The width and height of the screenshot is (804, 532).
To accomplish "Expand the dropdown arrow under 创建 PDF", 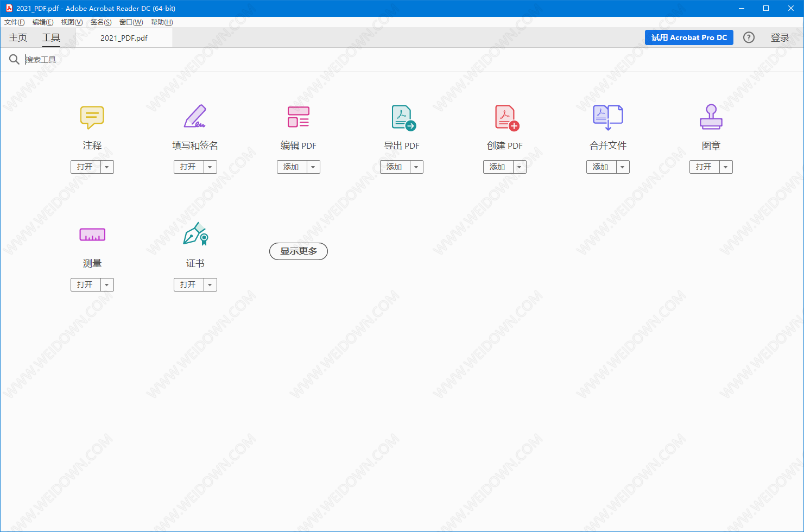I will (x=520, y=167).
